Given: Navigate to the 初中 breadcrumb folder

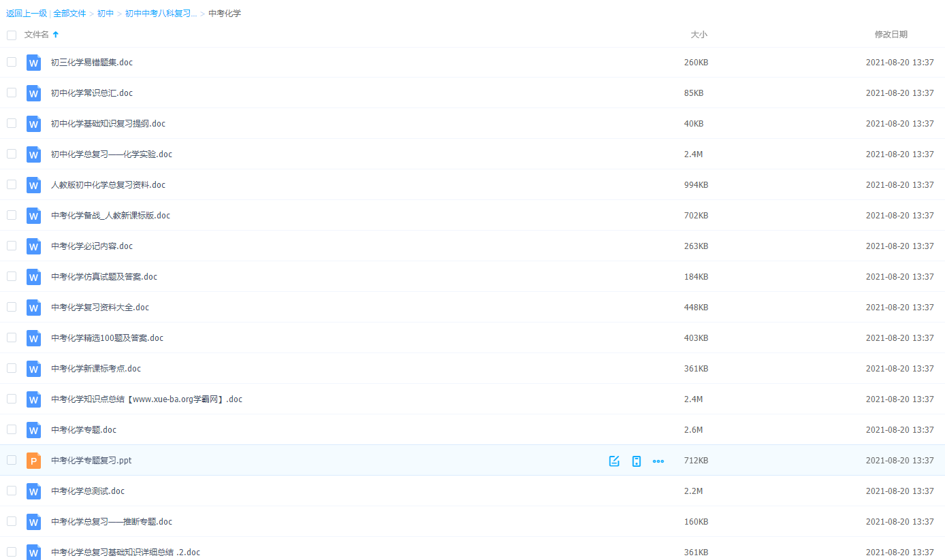Looking at the screenshot, I should pos(106,14).
